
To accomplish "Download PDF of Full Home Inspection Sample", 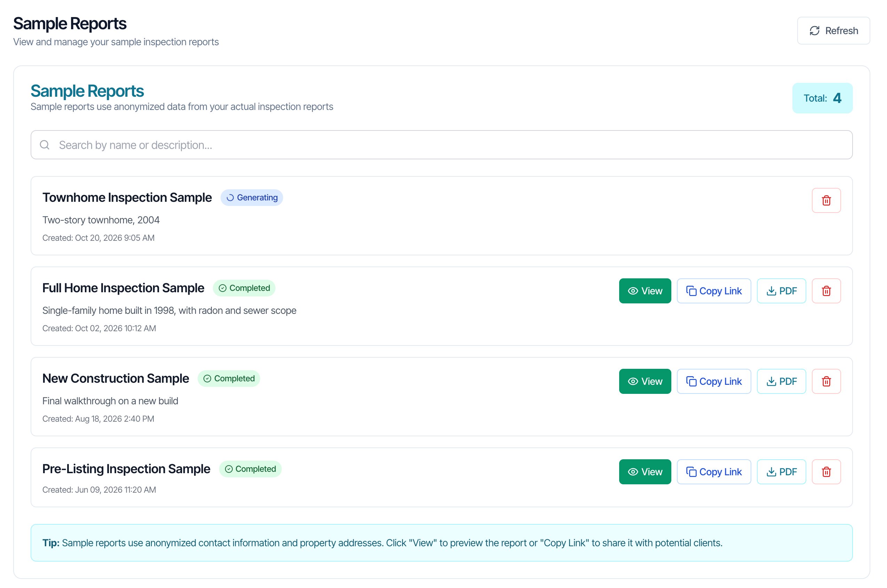I will (781, 291).
